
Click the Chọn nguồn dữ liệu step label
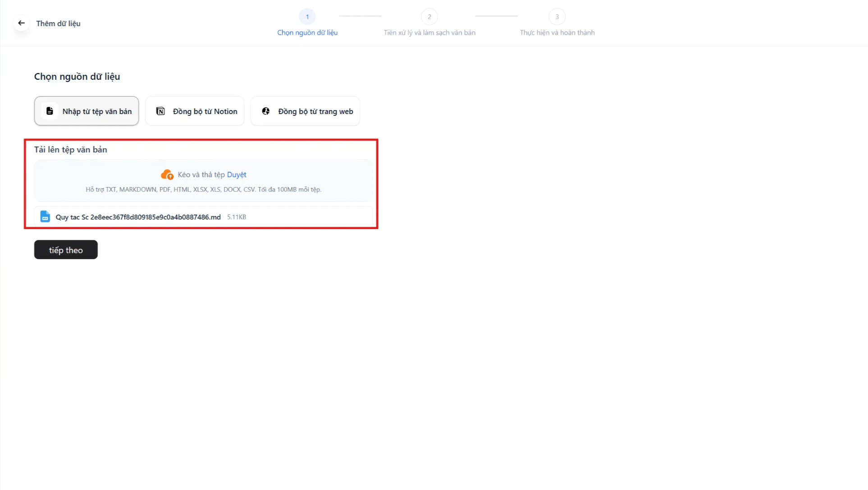pyautogui.click(x=307, y=32)
